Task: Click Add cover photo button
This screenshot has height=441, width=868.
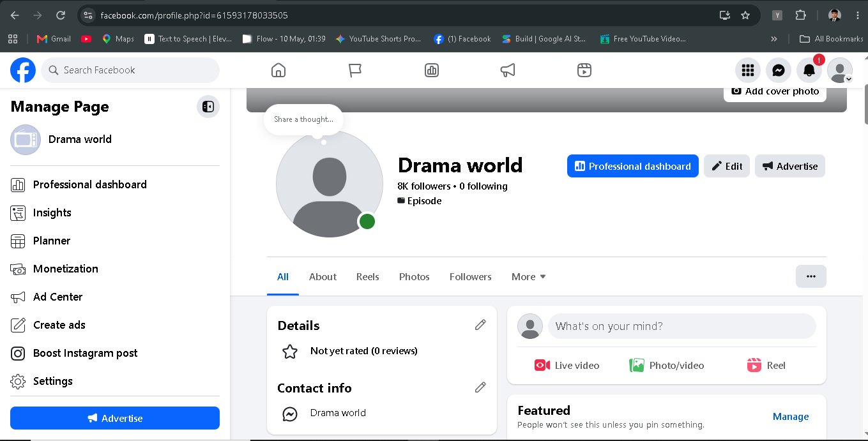Action: (x=775, y=91)
